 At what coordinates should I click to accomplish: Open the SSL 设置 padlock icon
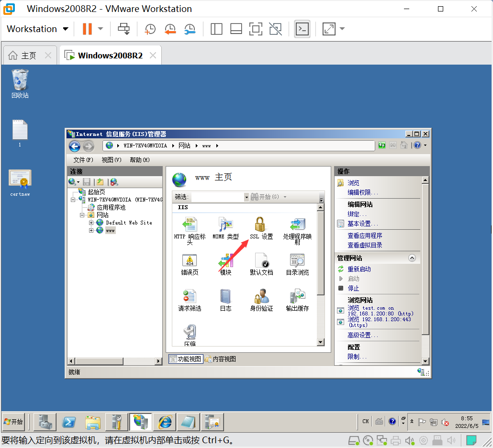click(x=260, y=224)
